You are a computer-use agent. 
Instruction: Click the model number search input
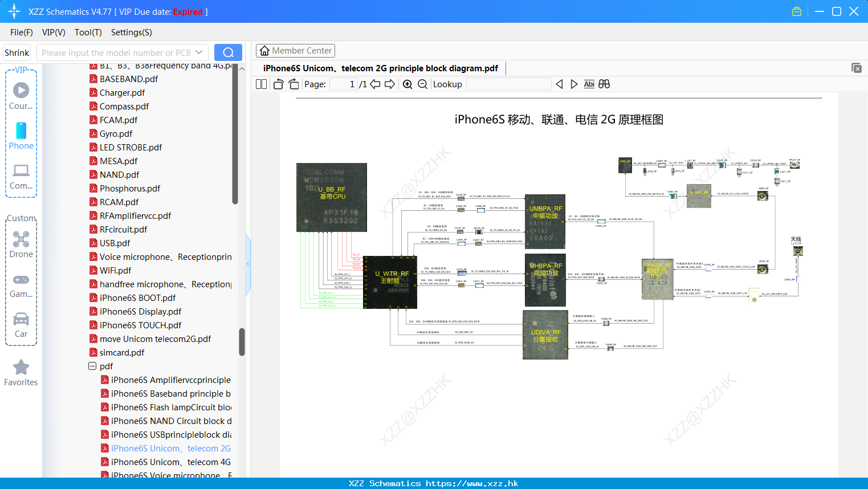tap(116, 52)
